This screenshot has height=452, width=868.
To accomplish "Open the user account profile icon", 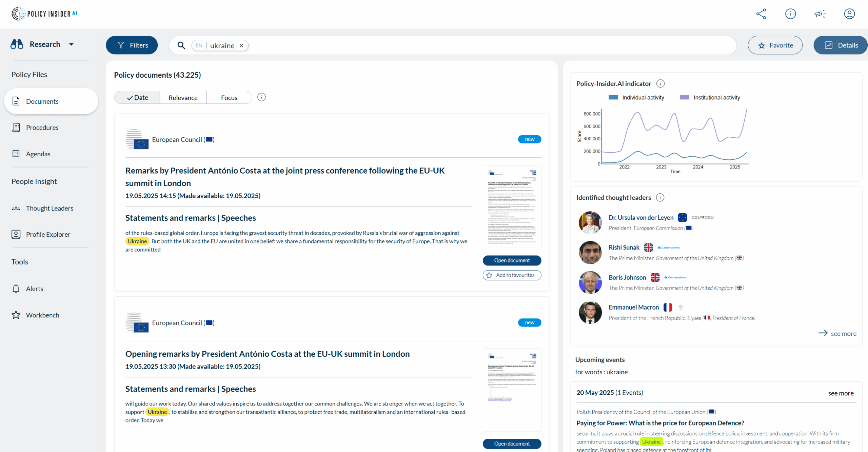I will coord(849,14).
